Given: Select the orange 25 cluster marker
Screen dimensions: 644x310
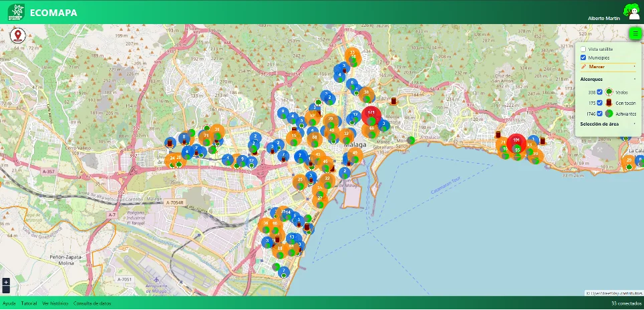Looking at the screenshot, I should [300, 180].
